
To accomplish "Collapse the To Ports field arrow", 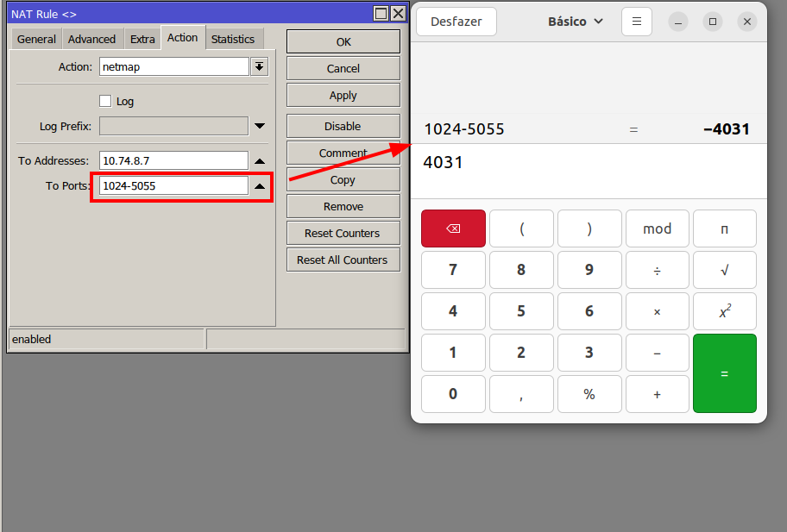I will pyautogui.click(x=259, y=186).
